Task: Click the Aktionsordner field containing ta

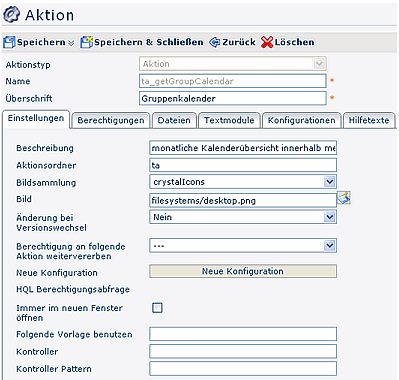Action: click(243, 165)
